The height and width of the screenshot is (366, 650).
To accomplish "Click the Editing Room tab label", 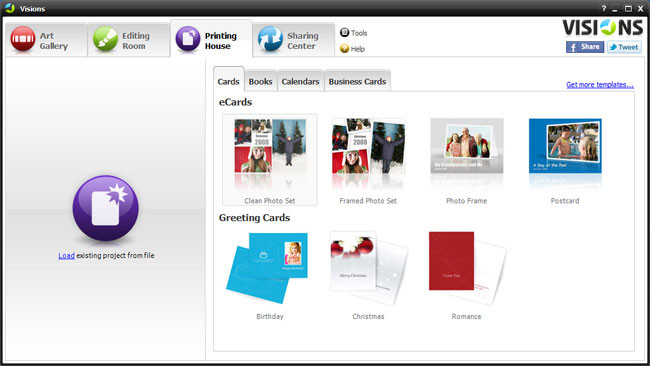I will 136,41.
